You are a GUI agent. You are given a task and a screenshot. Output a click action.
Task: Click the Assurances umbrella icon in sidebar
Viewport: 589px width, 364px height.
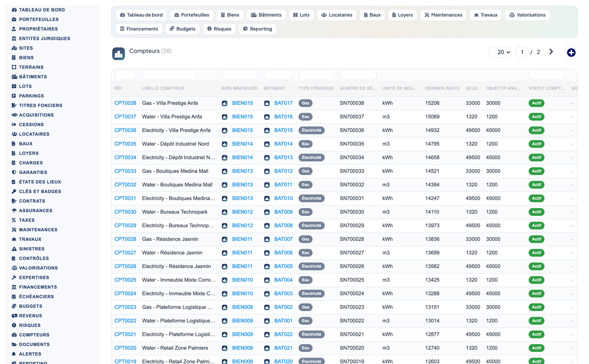[x=14, y=211]
